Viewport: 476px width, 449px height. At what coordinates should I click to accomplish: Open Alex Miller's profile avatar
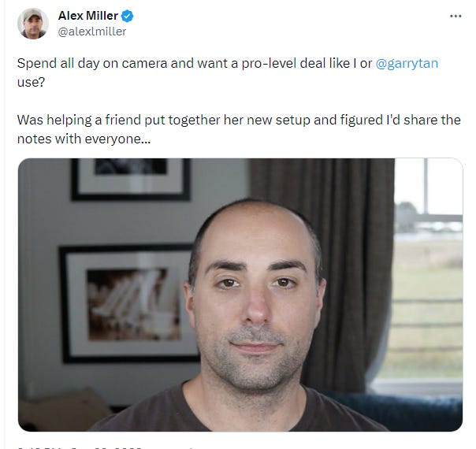click(33, 24)
